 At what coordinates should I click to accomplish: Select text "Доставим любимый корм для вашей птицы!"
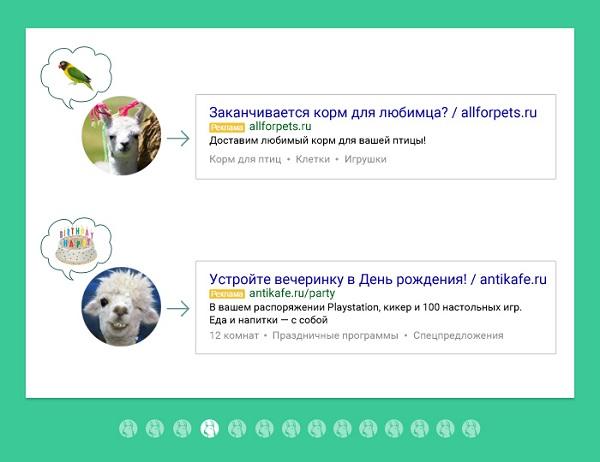(317, 140)
